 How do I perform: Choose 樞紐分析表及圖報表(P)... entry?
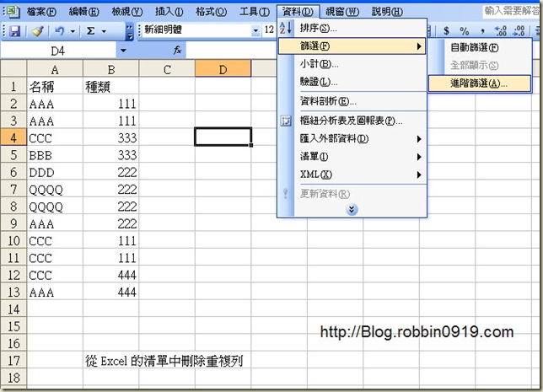coord(352,121)
